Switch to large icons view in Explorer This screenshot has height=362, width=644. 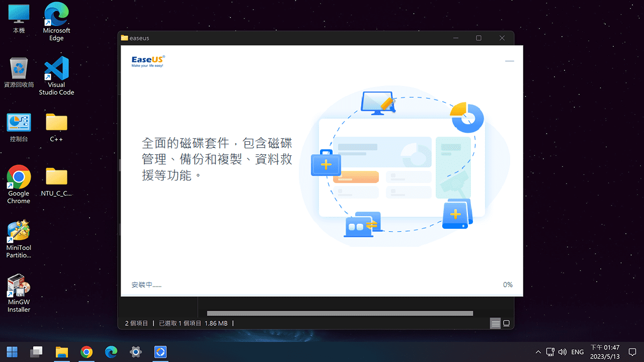507,323
